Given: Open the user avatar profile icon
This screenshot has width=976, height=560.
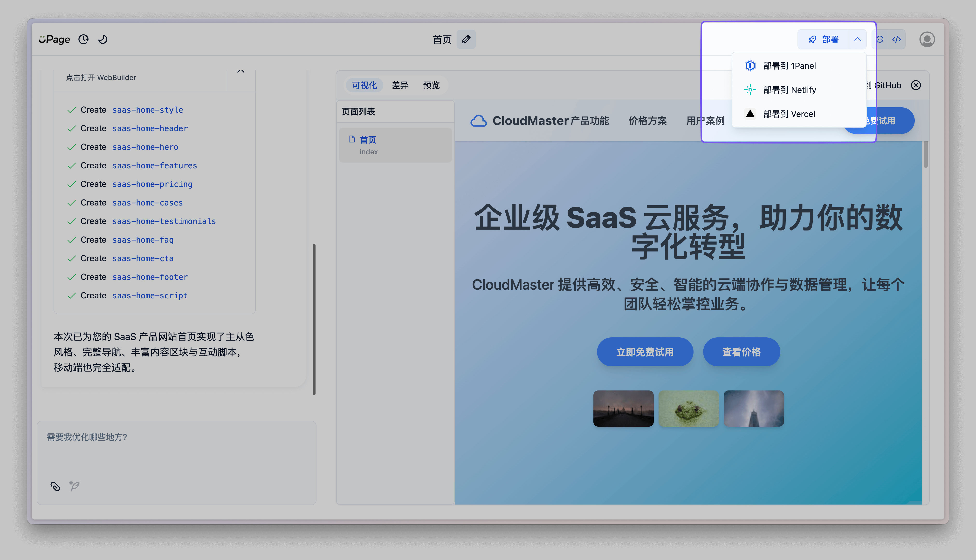Looking at the screenshot, I should [x=927, y=39].
